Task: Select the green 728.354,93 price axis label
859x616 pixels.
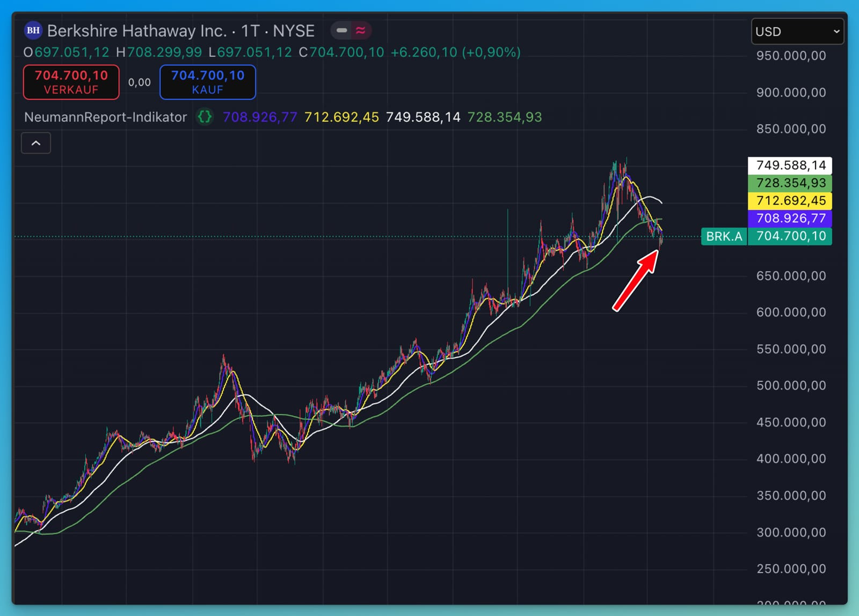Action: [x=790, y=183]
